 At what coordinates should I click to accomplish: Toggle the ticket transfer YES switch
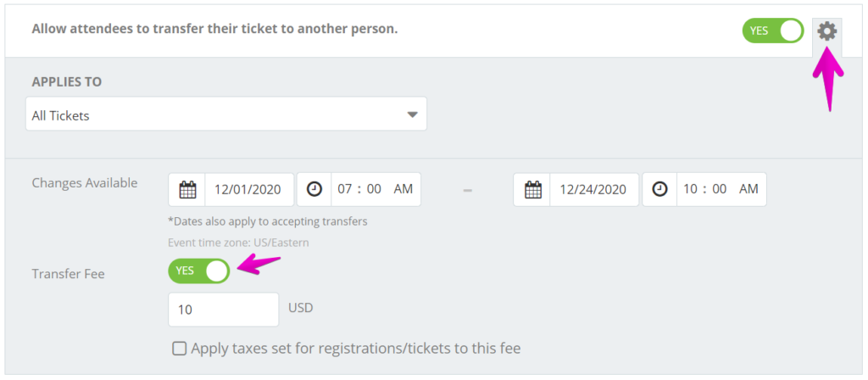point(773,31)
